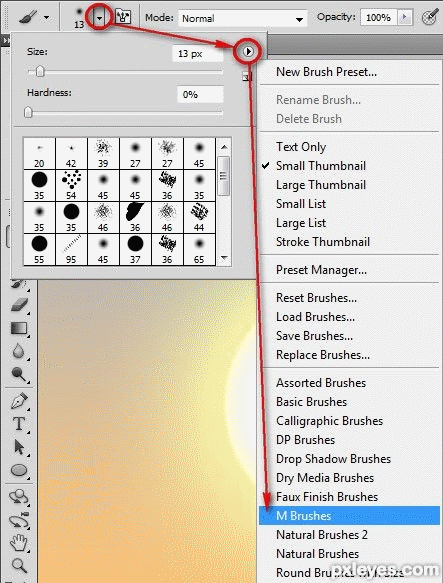The height and width of the screenshot is (583, 443).
Task: Choose Replace Brushes menu entry
Action: (323, 355)
